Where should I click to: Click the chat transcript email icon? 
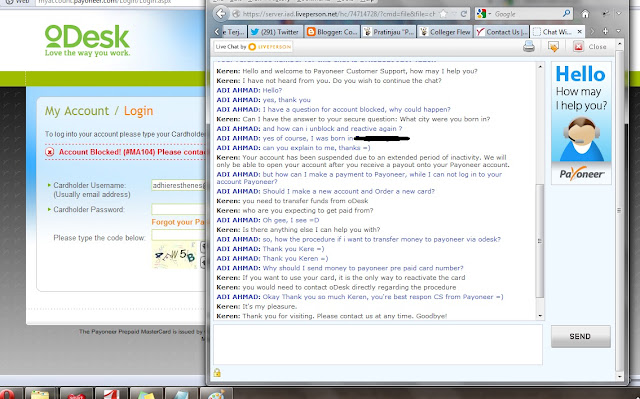(x=553, y=47)
